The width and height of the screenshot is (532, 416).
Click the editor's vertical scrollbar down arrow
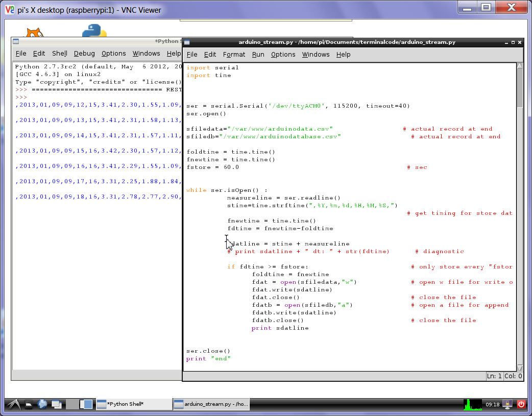(519, 368)
